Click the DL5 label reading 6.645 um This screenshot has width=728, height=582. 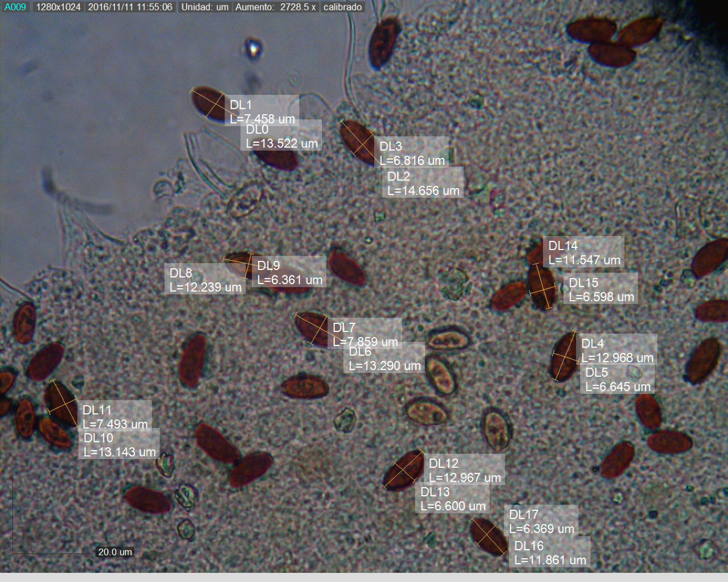pos(617,379)
